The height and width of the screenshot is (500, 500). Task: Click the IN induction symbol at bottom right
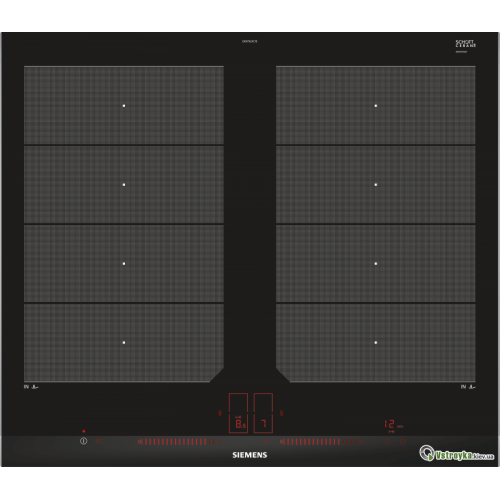[468, 387]
